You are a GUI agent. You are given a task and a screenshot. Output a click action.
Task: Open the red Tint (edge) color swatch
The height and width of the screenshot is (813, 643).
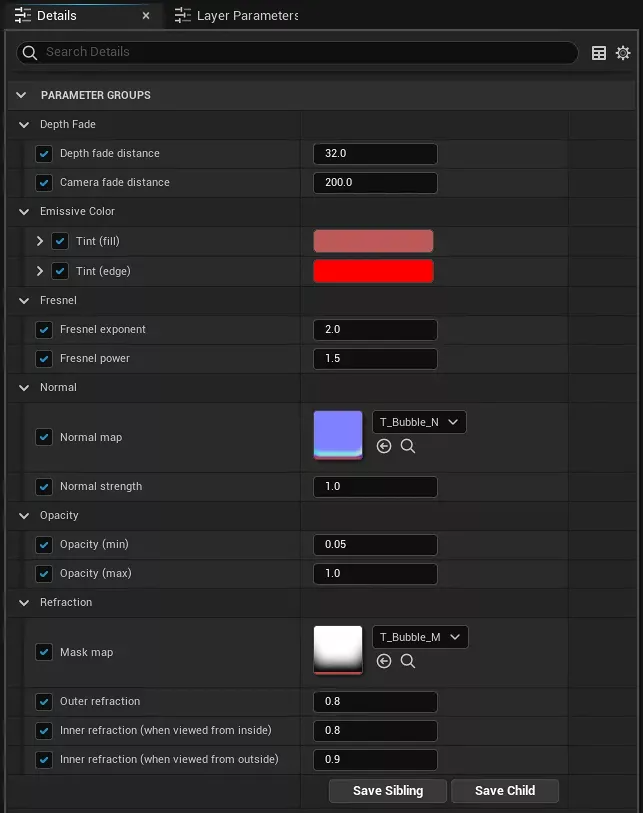[373, 271]
